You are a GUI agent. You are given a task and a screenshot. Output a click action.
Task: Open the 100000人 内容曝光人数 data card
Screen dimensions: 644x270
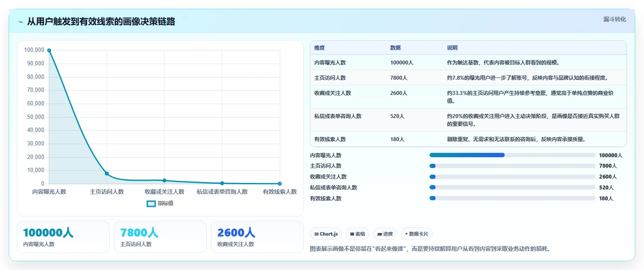coord(63,237)
